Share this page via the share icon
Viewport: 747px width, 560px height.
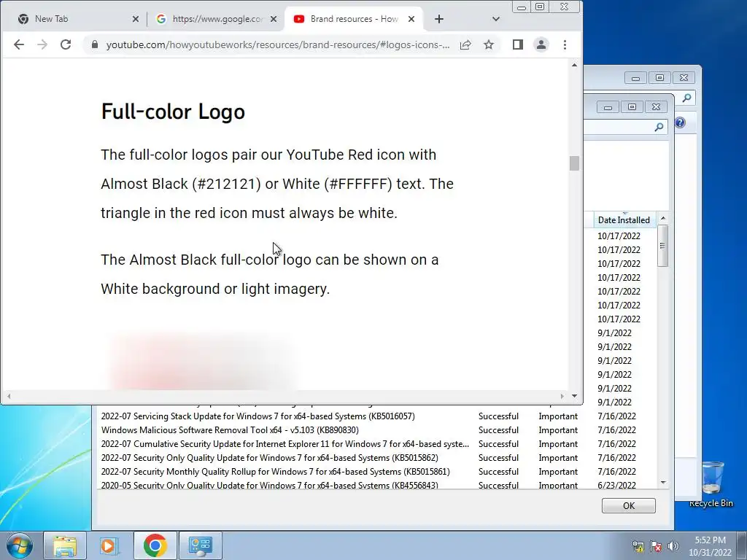pyautogui.click(x=465, y=44)
